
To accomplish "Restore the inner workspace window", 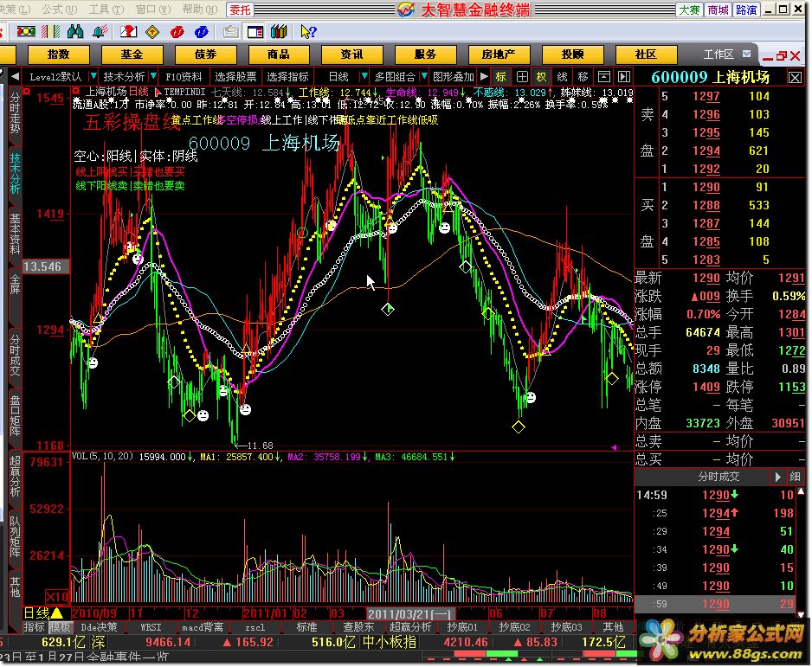I will (x=782, y=55).
